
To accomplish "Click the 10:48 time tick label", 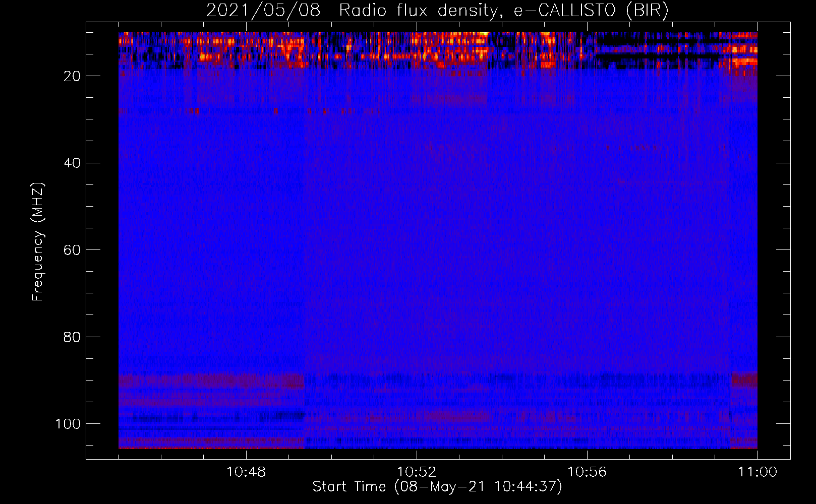I will point(246,472).
